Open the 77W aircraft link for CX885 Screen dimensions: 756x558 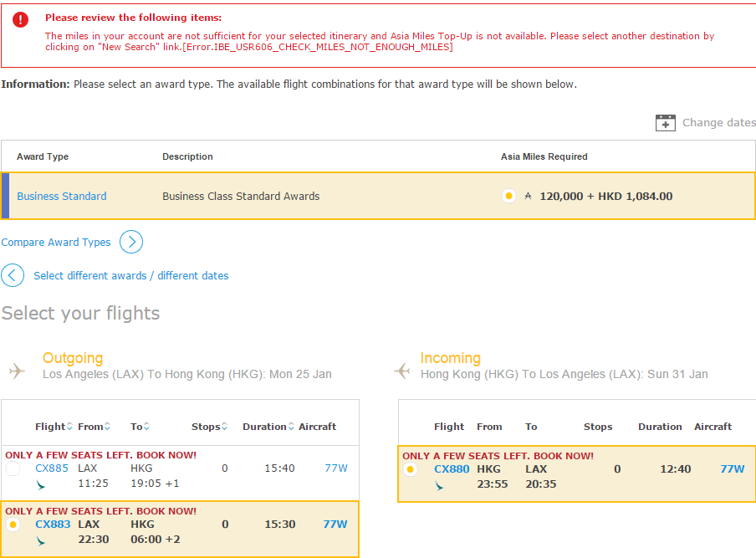pyautogui.click(x=336, y=468)
